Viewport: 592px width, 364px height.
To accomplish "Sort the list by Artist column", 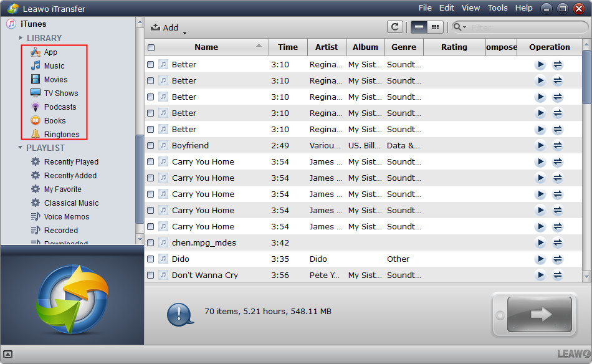I will (326, 47).
